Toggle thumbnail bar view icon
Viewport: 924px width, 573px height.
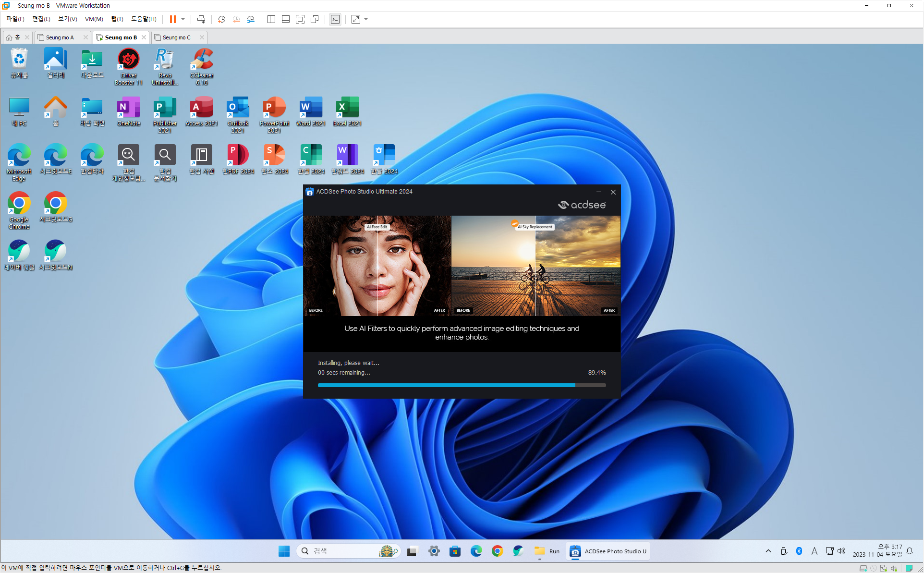point(286,19)
